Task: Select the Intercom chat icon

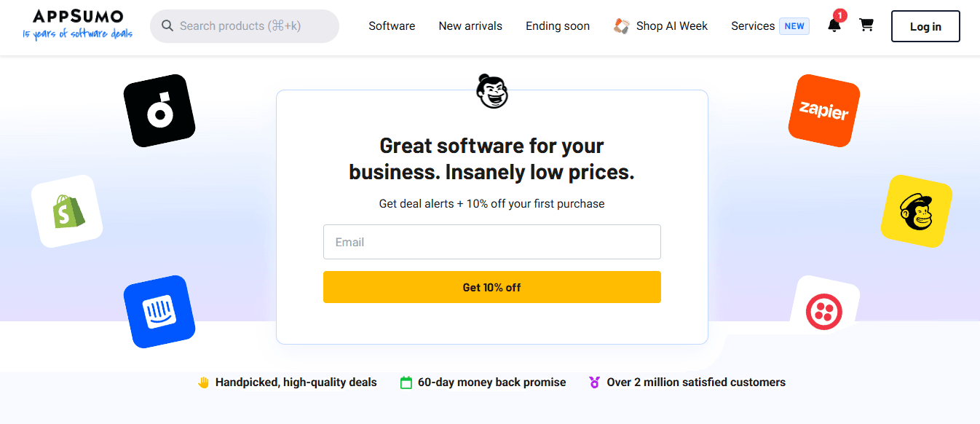Action: tap(159, 311)
